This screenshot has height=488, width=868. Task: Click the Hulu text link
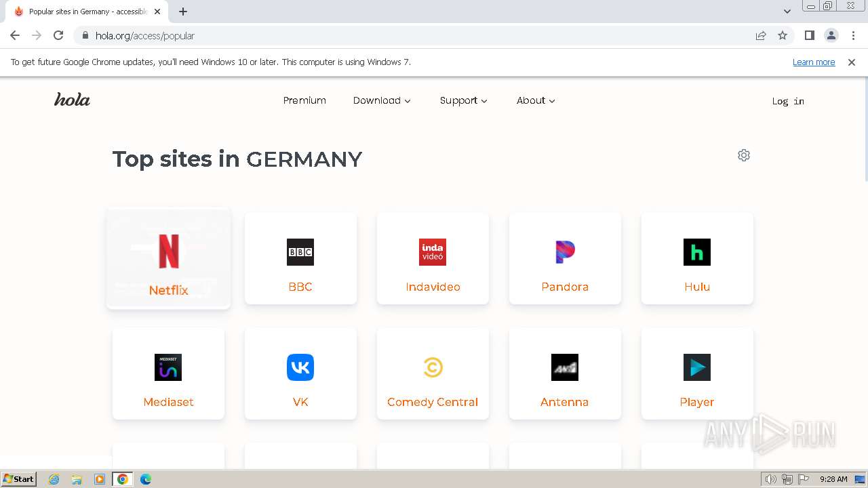click(697, 287)
